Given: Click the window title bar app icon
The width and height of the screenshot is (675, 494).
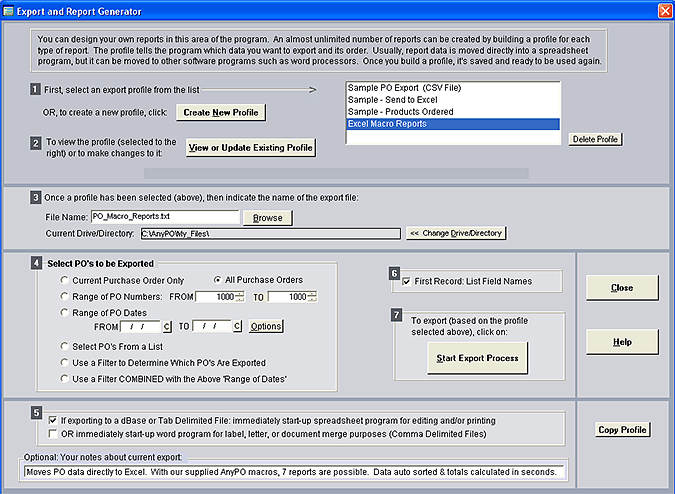Looking at the screenshot, I should [8, 11].
